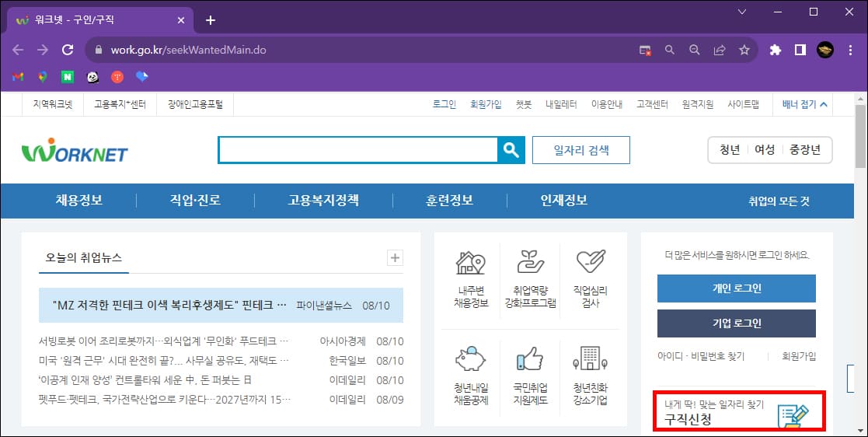
Task: Click inside the Worknet search input field
Action: coord(357,150)
